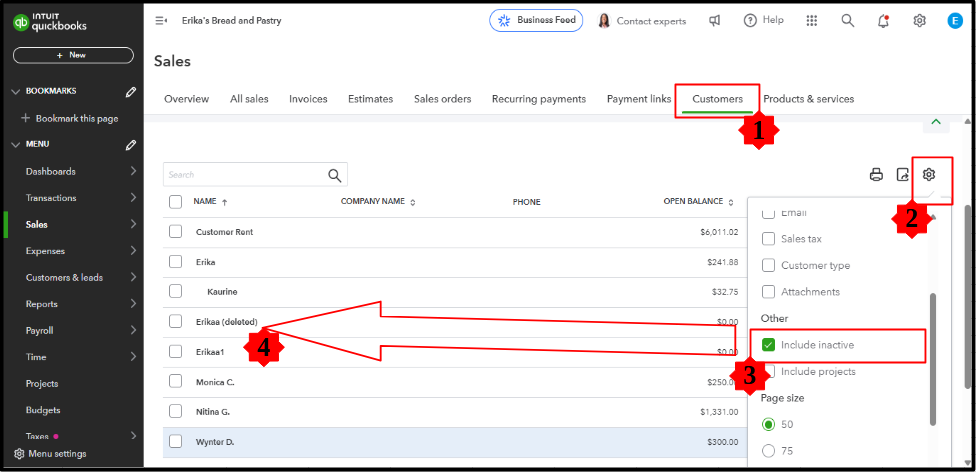
Task: Switch to the All sales tab
Action: click(x=249, y=99)
